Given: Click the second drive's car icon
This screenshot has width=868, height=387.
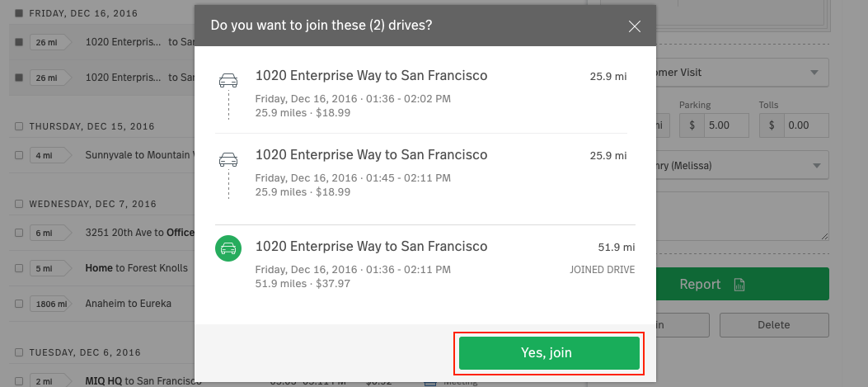Looking at the screenshot, I should (x=228, y=160).
